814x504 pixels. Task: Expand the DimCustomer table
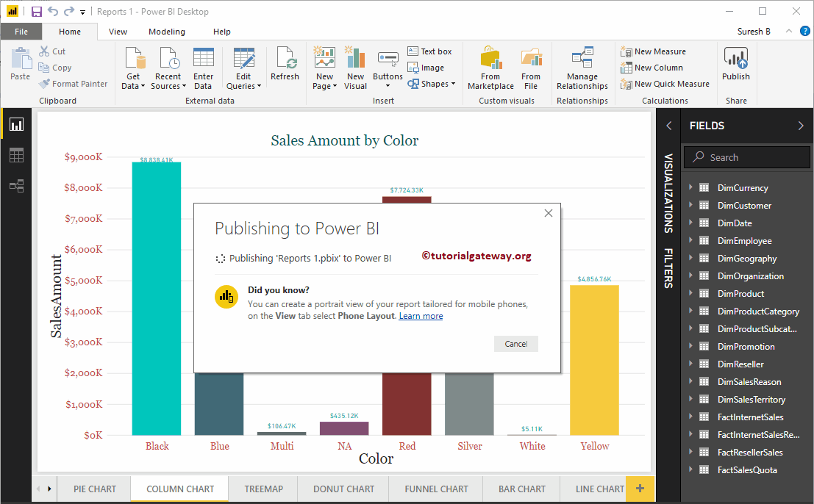(x=690, y=205)
